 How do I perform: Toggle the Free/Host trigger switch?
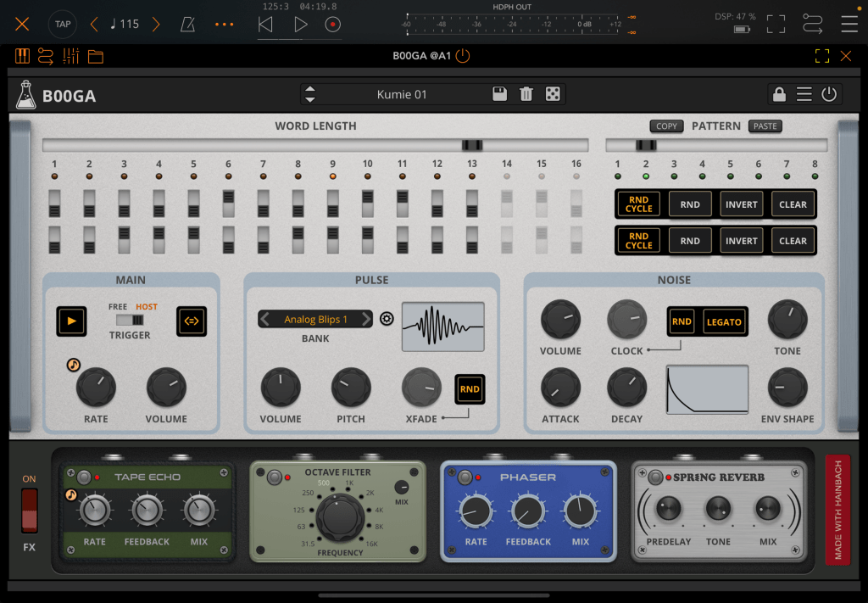(131, 321)
